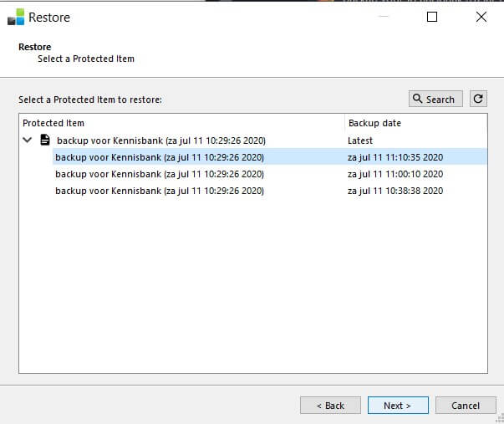This screenshot has width=504, height=424.
Task: Select the backup dated 11:10:35 2020
Action: click(270, 157)
